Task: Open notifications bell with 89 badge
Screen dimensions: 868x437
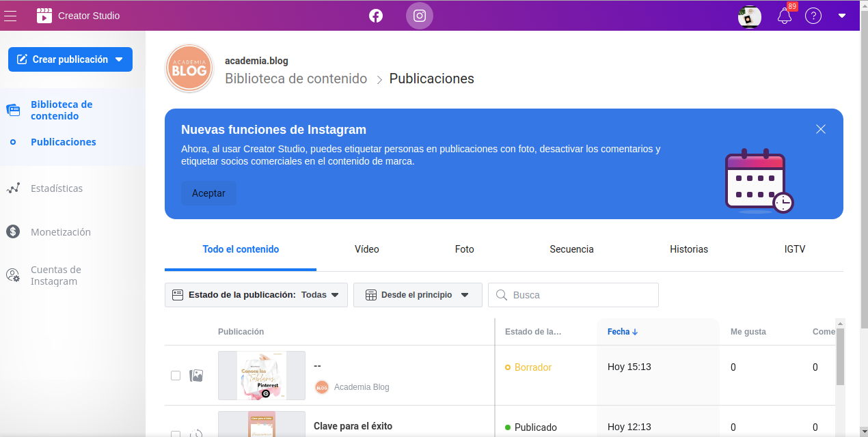Action: pyautogui.click(x=785, y=16)
